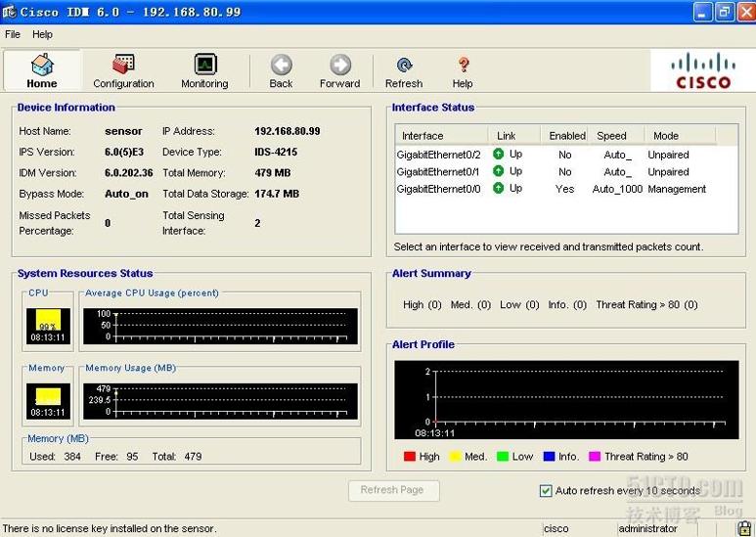The width and height of the screenshot is (756, 537).
Task: Click the Average CPU Usage graph
Action: 221,327
